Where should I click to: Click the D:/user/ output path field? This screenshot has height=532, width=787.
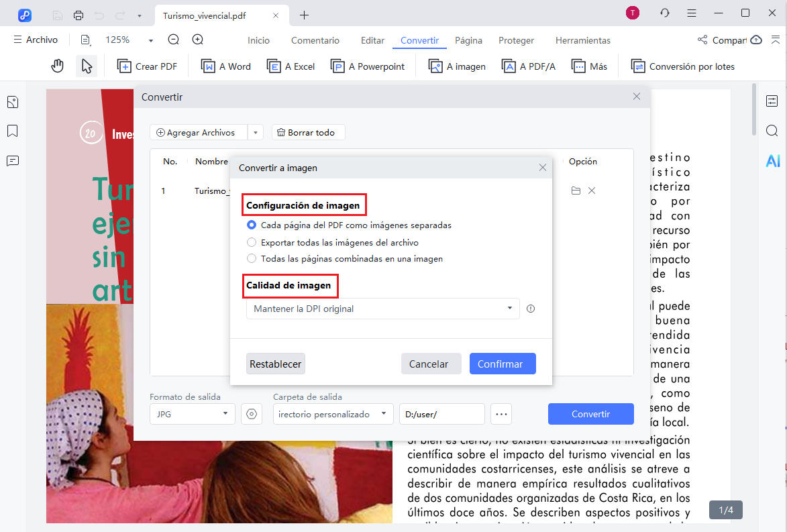pyautogui.click(x=441, y=414)
